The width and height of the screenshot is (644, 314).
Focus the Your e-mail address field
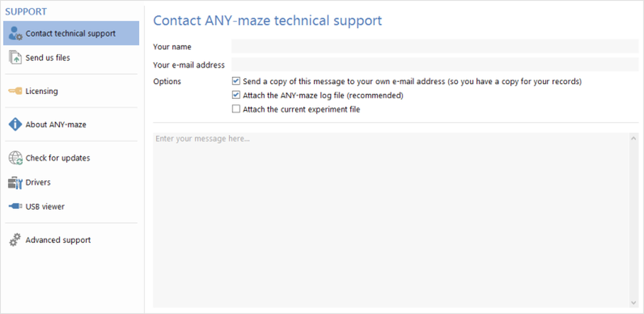click(x=434, y=65)
